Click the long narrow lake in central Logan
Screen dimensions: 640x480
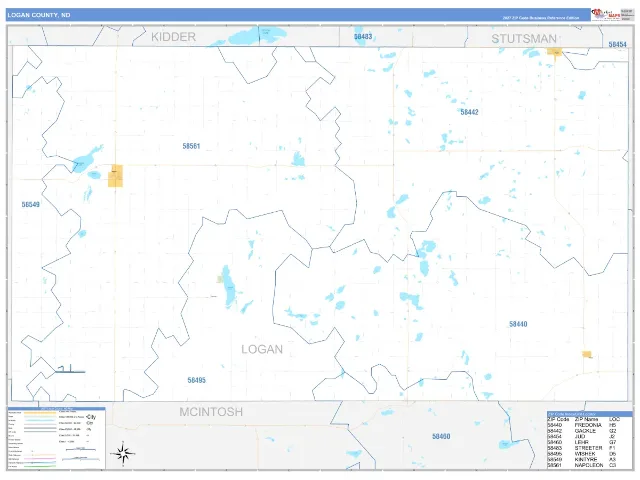point(228,286)
